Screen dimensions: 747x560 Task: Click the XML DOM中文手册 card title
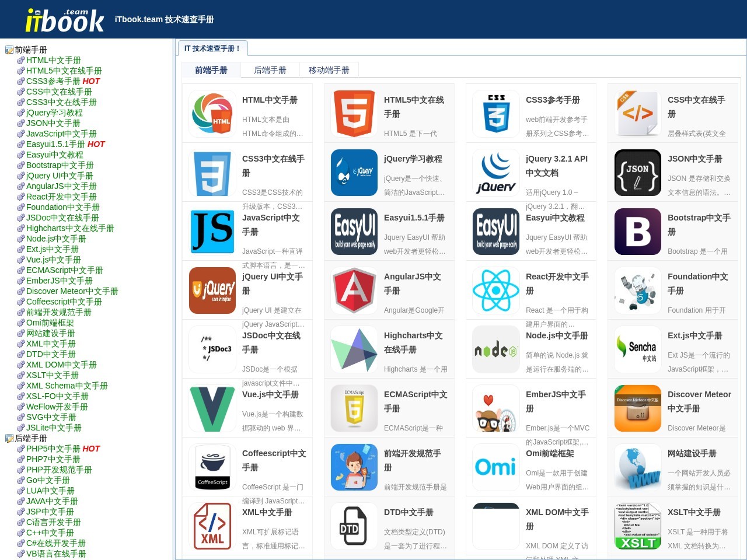[557, 519]
